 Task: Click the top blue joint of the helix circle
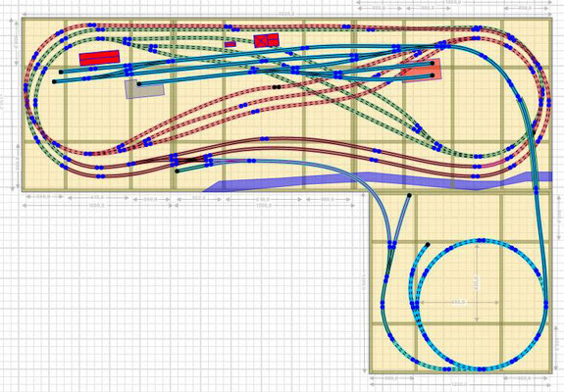[x=482, y=240]
